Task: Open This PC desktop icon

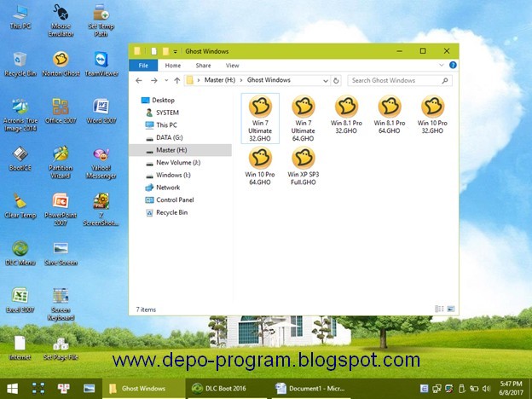Action: [x=20, y=17]
